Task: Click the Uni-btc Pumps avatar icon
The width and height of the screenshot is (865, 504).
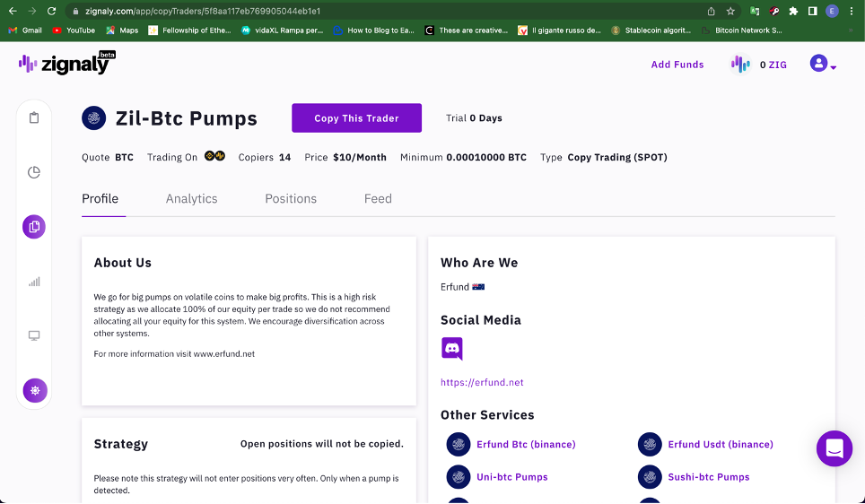Action: coord(459,477)
